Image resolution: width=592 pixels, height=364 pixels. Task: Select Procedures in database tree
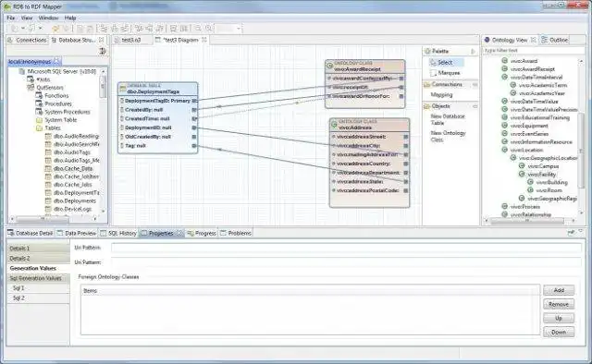(54, 103)
